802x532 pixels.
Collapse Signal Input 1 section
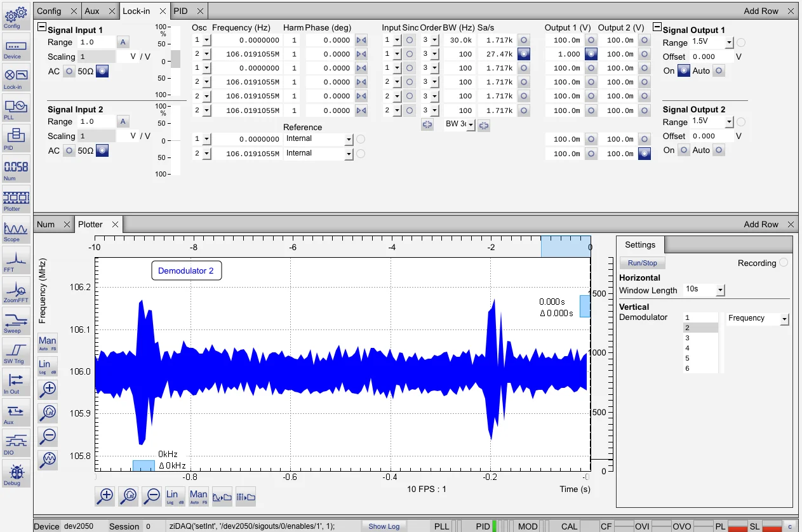point(41,27)
